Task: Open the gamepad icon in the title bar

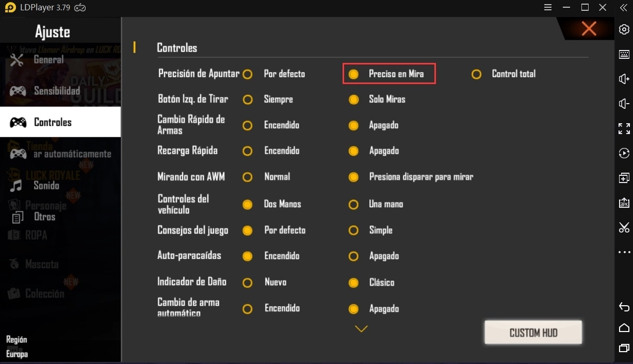Action: [x=80, y=8]
